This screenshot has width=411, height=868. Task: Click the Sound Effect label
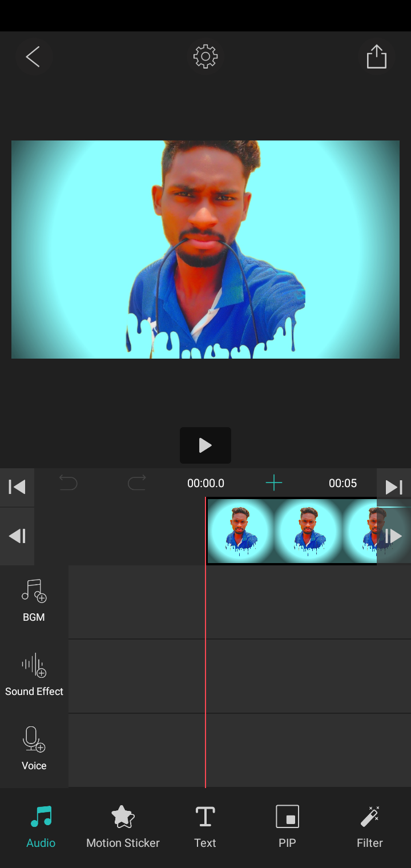pos(34,692)
